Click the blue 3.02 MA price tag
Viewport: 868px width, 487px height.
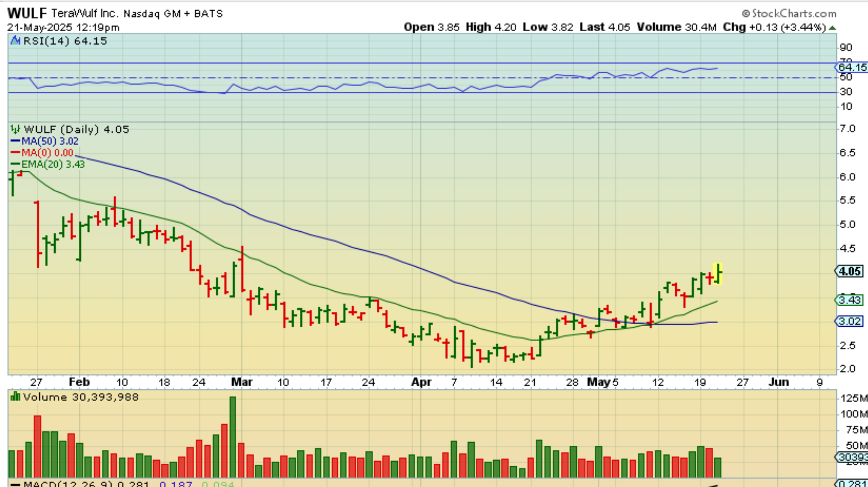pyautogui.click(x=850, y=321)
